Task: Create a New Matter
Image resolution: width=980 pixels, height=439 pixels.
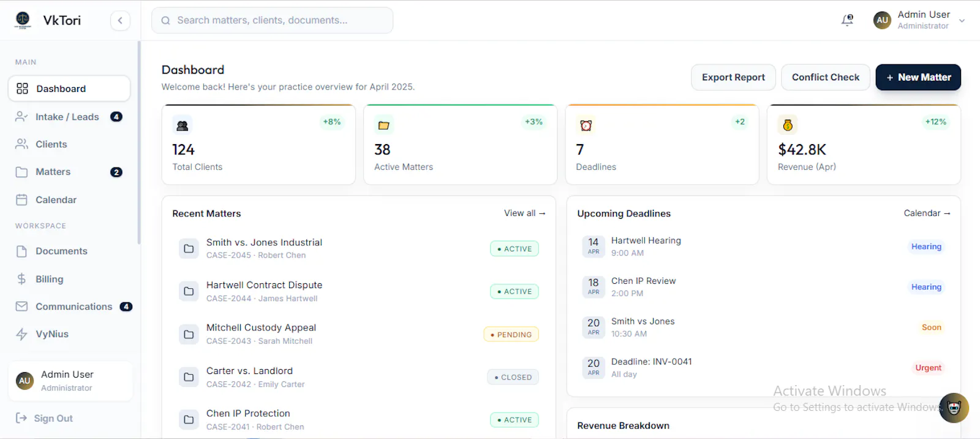Action: tap(918, 77)
